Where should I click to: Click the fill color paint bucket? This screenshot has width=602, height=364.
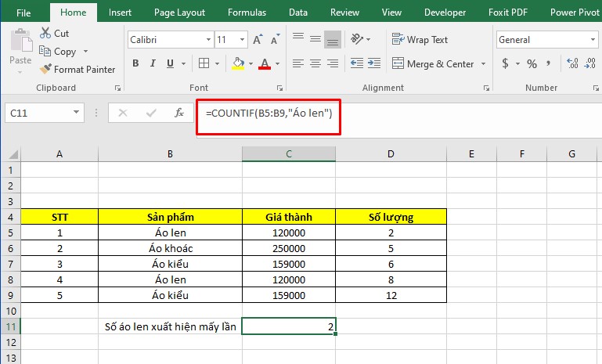click(x=238, y=63)
